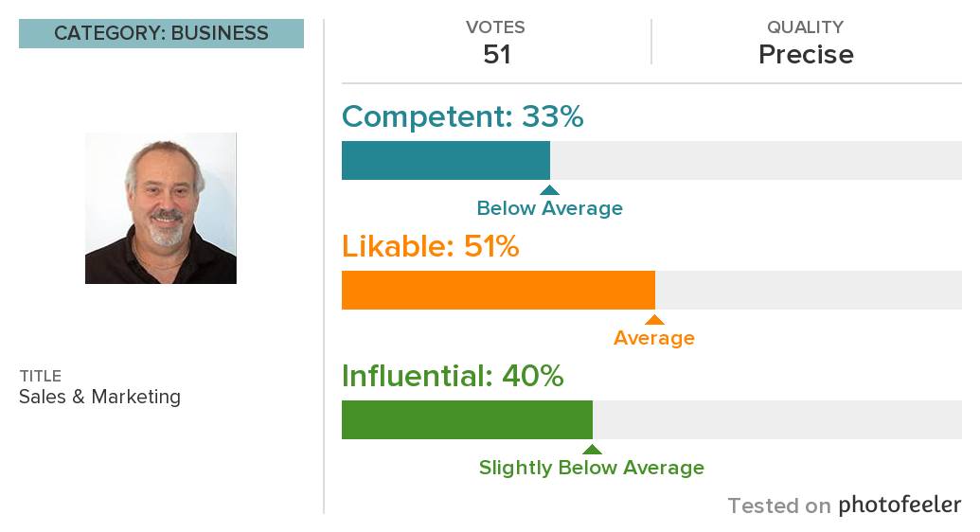Click the Quality value Precise
Screen dimensions: 980x532
(x=806, y=55)
